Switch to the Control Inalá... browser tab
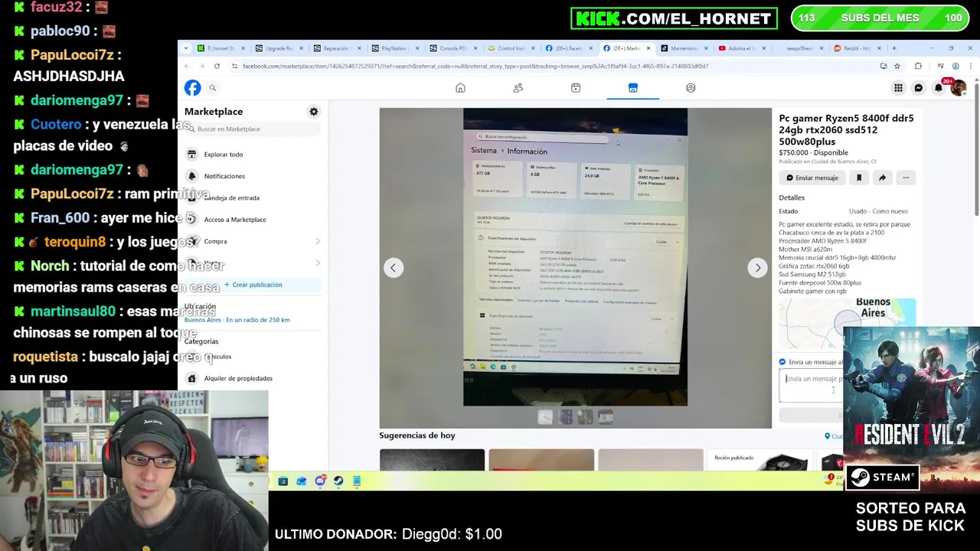The image size is (980, 551). [x=511, y=48]
